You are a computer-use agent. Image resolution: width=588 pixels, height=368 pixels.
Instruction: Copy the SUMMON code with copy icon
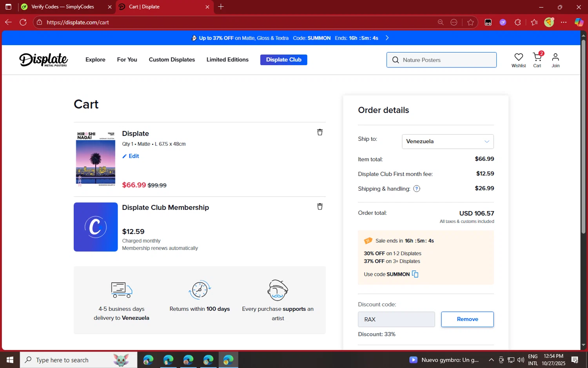(x=415, y=274)
